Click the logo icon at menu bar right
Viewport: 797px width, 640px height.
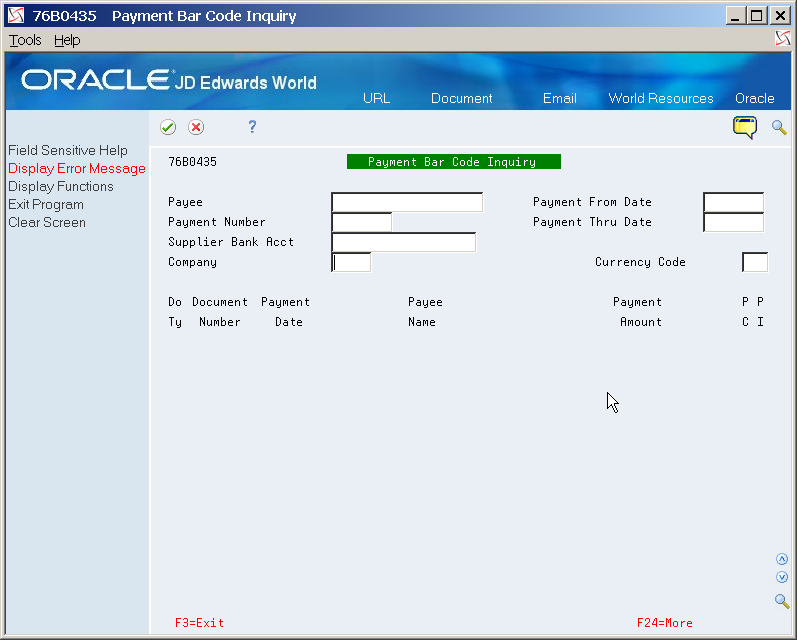782,38
